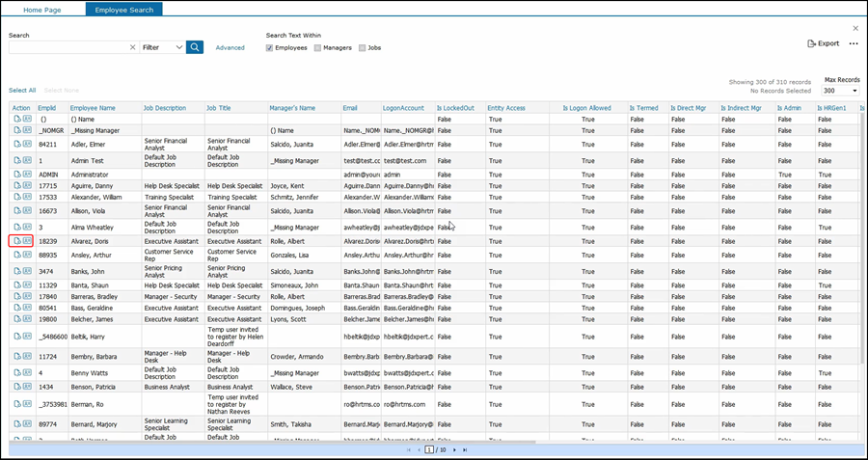Click the magnifying glass search button
The image size is (868, 460).
point(195,47)
